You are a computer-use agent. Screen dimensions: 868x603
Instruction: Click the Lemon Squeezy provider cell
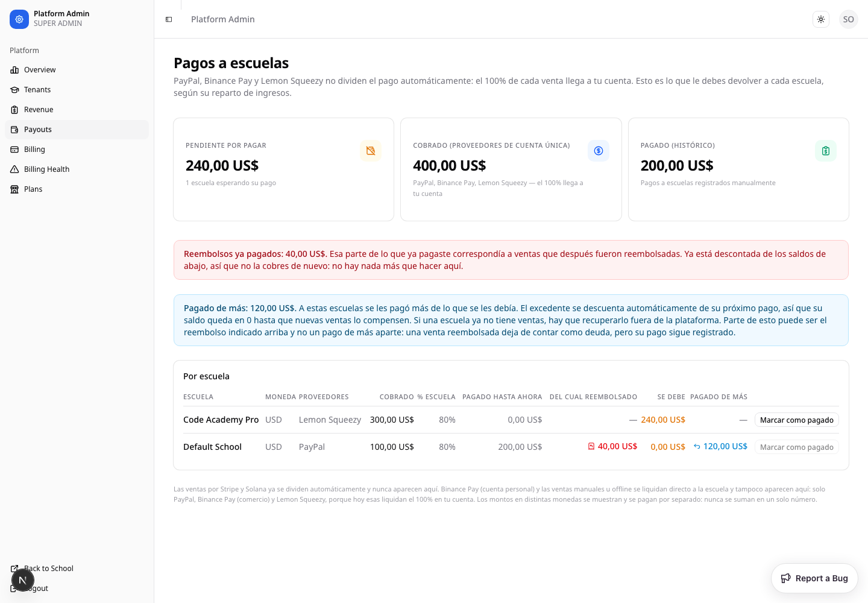(330, 420)
